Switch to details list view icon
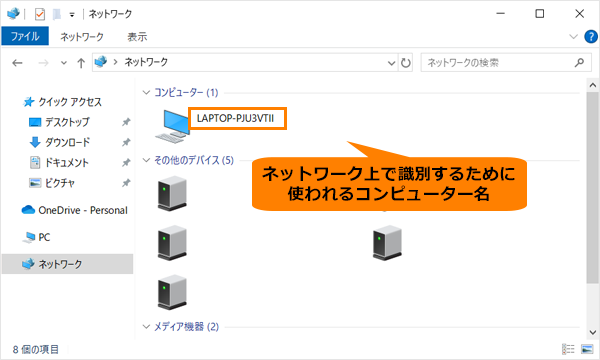Viewport: 600px width, 360px height. click(568, 349)
